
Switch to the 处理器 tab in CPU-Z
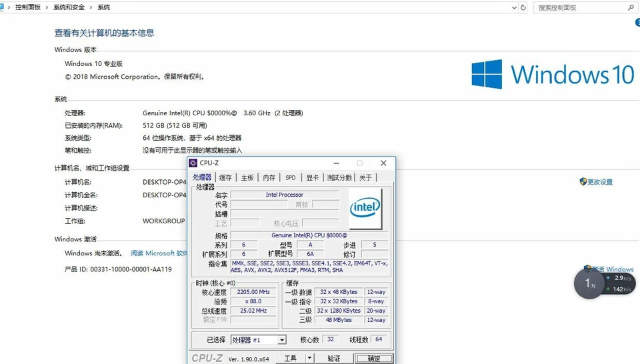(203, 177)
